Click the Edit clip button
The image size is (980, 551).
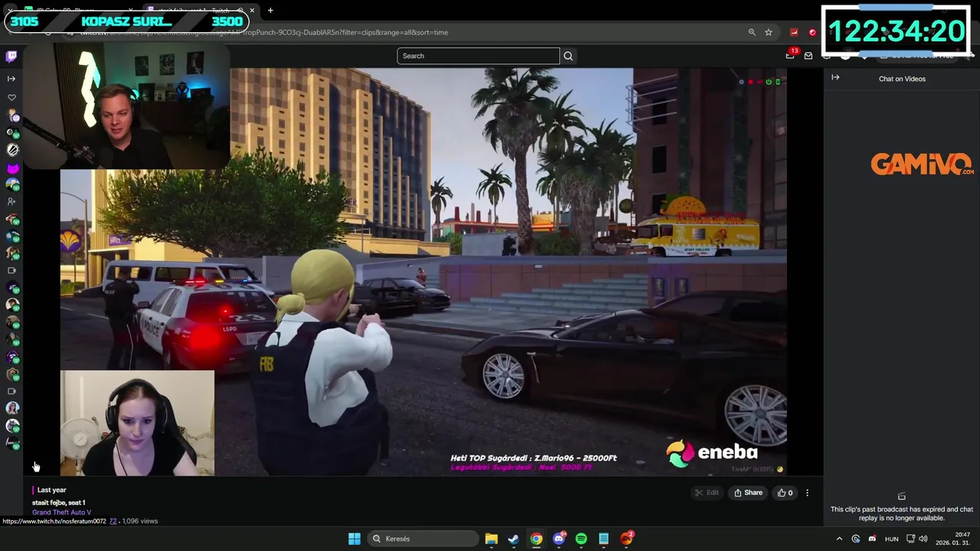tap(707, 493)
